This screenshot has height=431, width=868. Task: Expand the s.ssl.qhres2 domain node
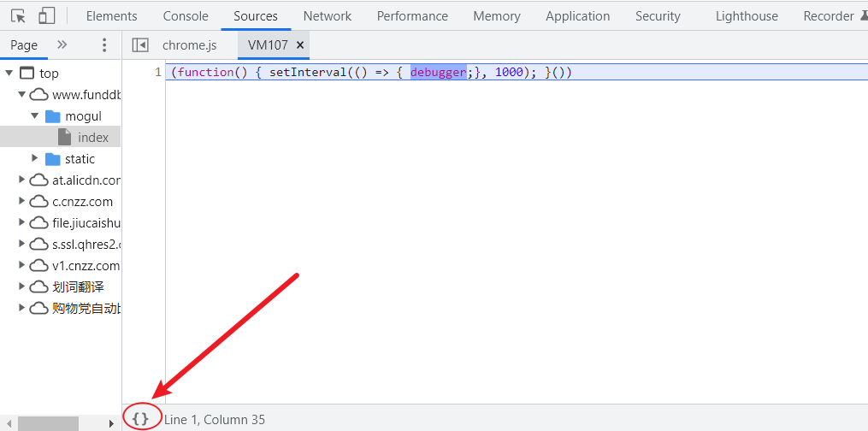click(x=21, y=244)
